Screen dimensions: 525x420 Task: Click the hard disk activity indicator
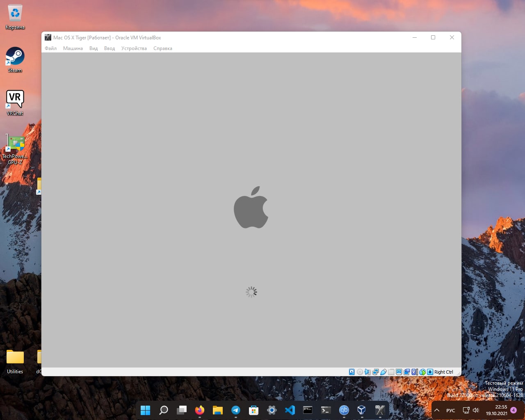pyautogui.click(x=352, y=372)
